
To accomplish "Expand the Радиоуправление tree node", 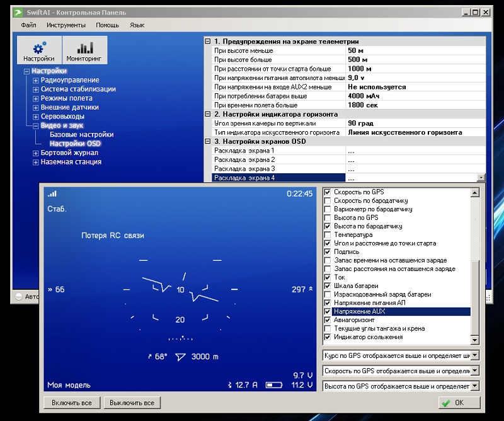I will [x=36, y=81].
